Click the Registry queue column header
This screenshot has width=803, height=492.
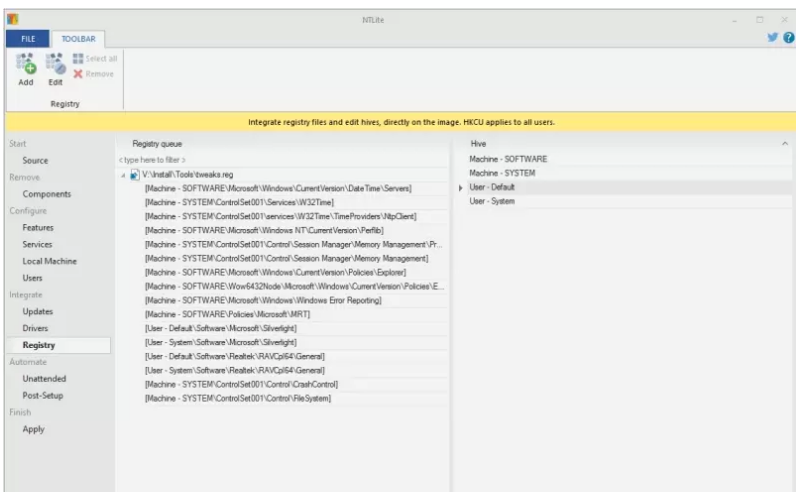157,144
